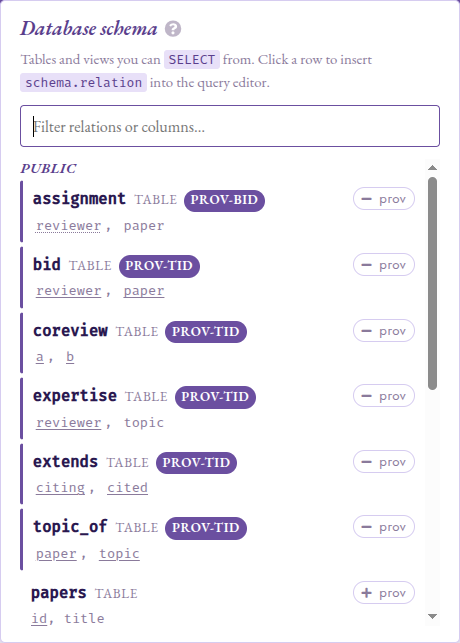This screenshot has width=460, height=643.
Task: Click the scrollbar down arrow
Action: 432,616
